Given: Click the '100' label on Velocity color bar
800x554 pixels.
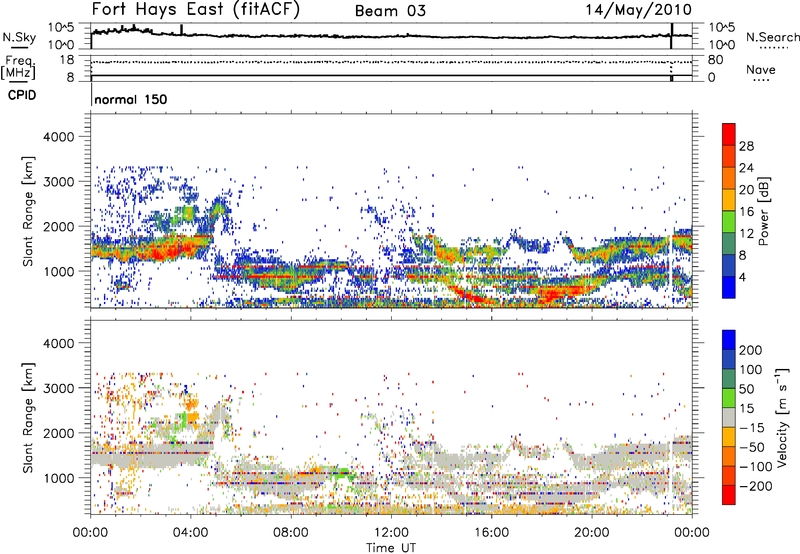Looking at the screenshot, I should [x=751, y=370].
